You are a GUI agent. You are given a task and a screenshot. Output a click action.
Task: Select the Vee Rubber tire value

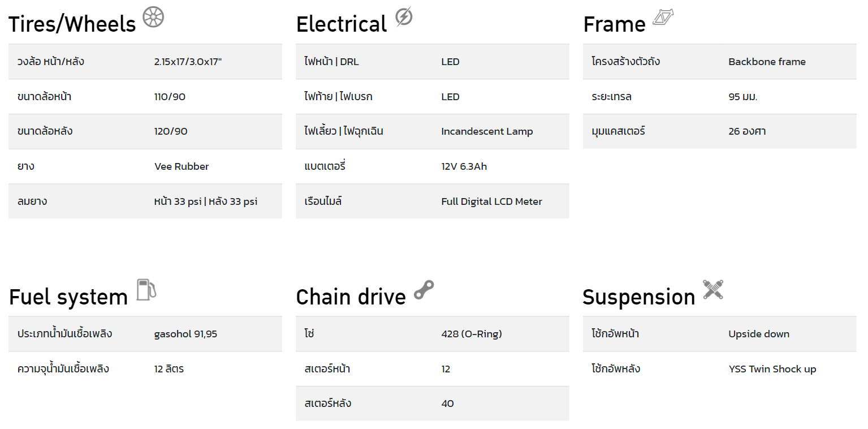pyautogui.click(x=182, y=166)
